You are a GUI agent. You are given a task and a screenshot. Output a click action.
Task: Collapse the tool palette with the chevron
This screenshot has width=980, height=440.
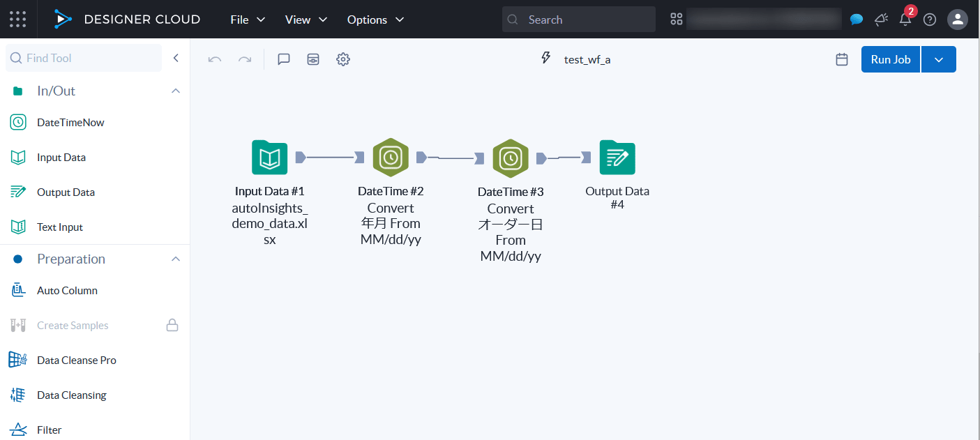point(176,58)
